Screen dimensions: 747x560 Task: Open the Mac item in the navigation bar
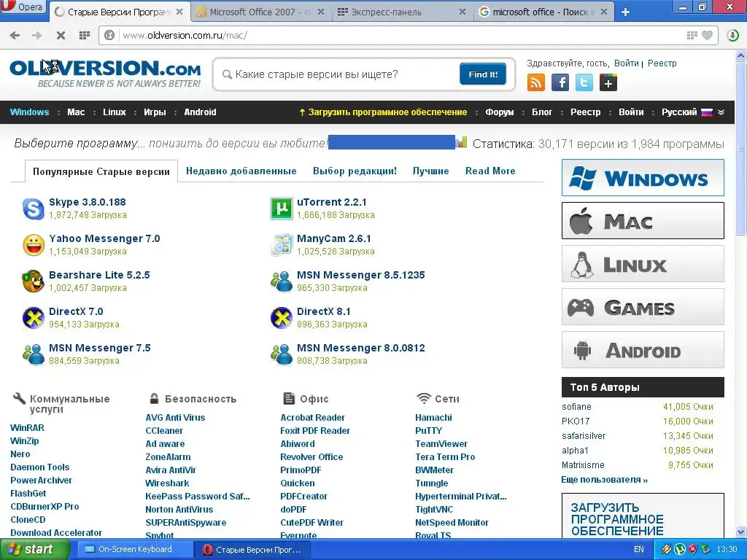pos(76,112)
